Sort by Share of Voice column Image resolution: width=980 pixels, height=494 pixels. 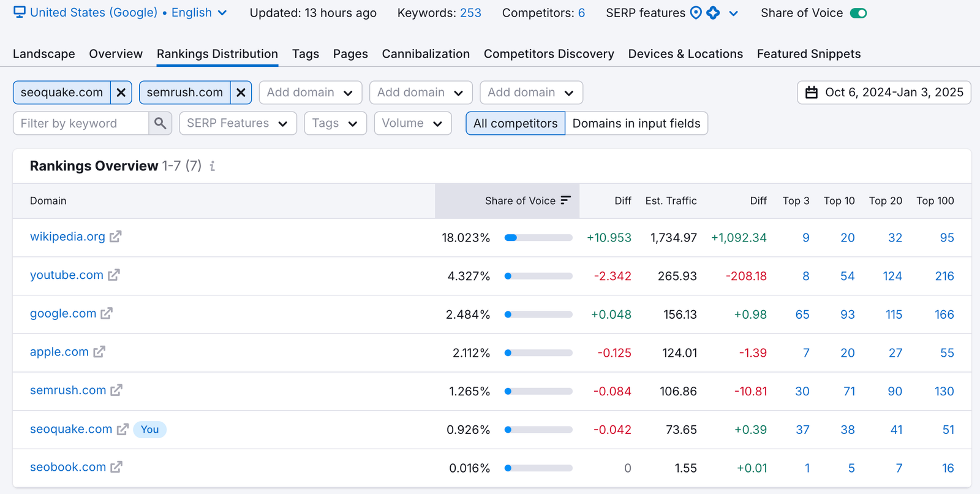pyautogui.click(x=527, y=201)
